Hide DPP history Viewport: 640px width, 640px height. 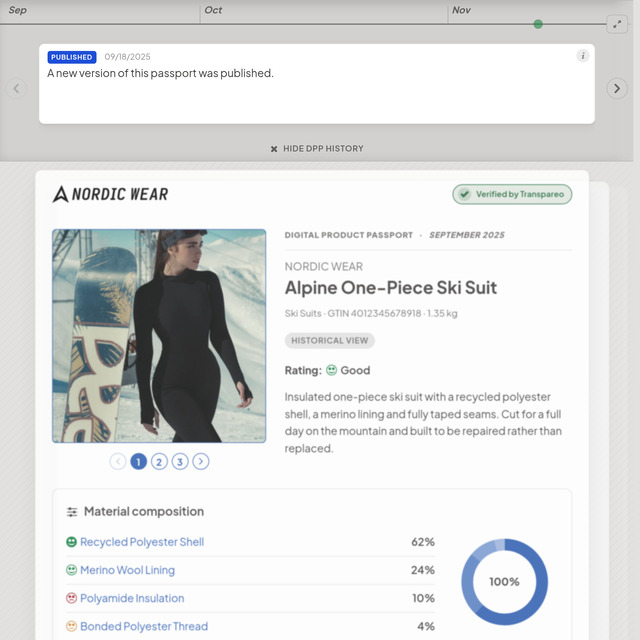(x=317, y=149)
